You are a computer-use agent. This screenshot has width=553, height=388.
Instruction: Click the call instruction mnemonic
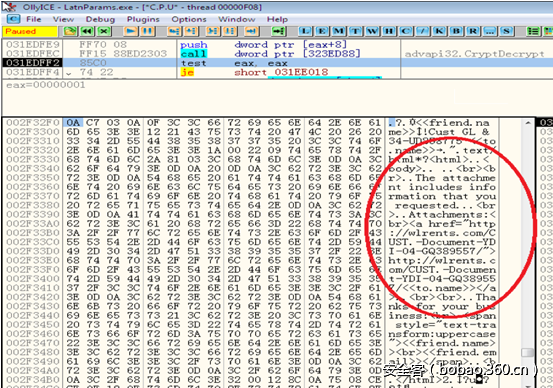point(194,54)
